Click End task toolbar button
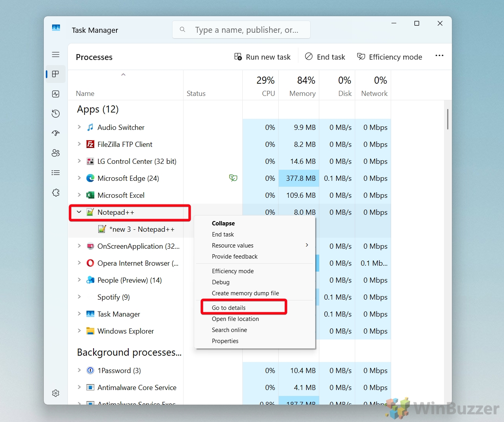The image size is (504, 422). pyautogui.click(x=325, y=57)
